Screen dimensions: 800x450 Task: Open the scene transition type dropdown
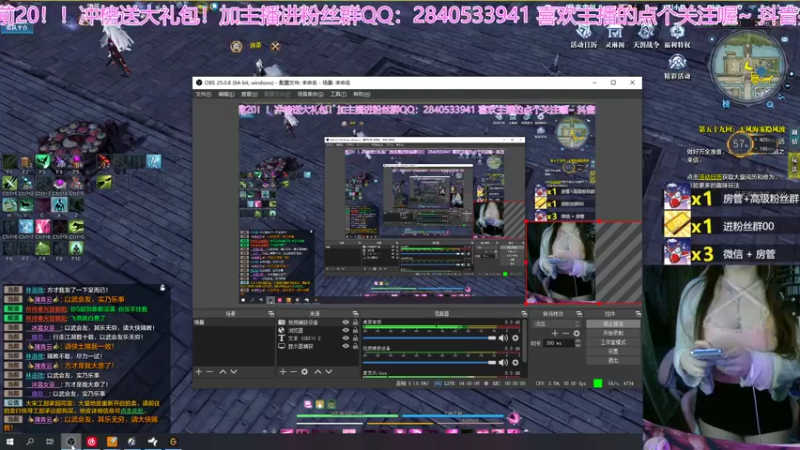[x=557, y=323]
